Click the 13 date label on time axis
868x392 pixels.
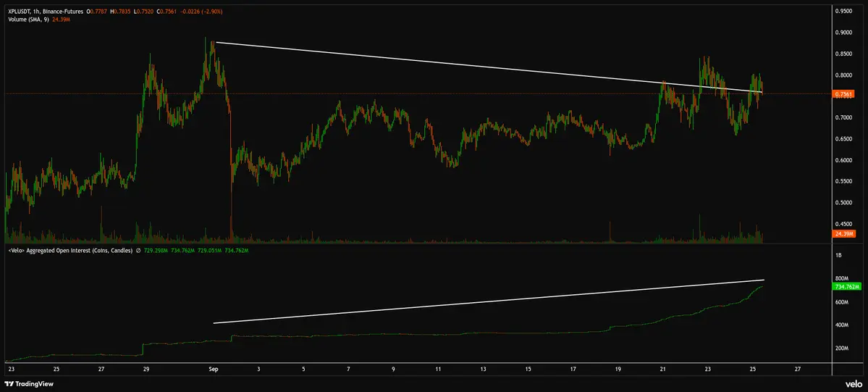[x=484, y=368]
